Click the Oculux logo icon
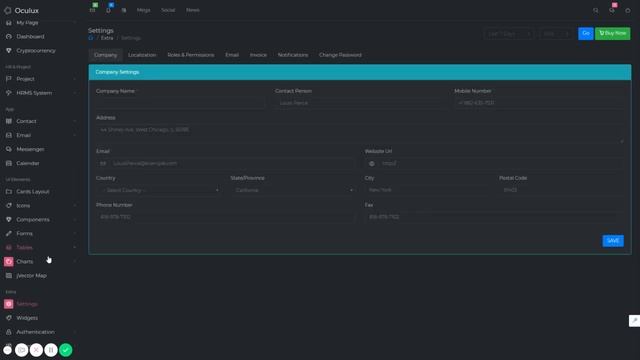This screenshot has height=360, width=640. (8, 11)
